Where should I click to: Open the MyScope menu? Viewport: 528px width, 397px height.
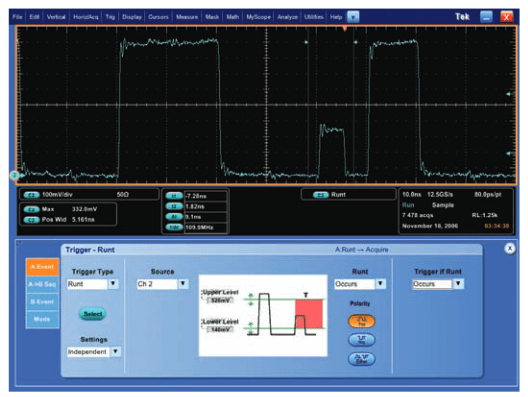(x=258, y=16)
